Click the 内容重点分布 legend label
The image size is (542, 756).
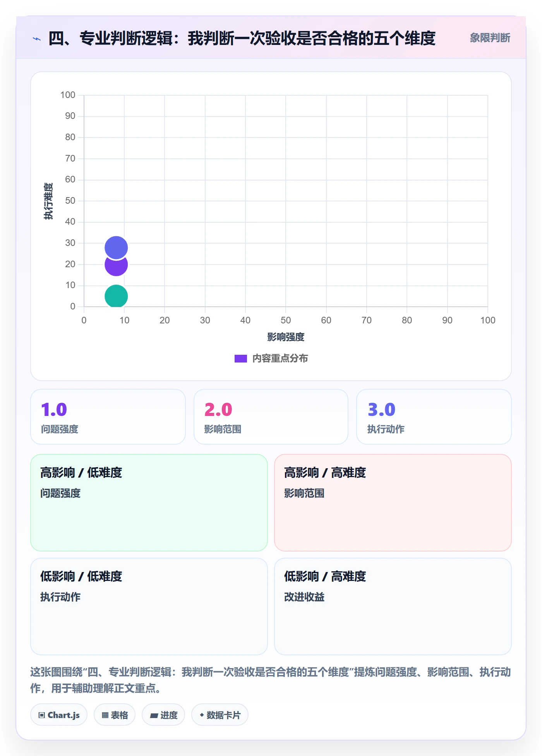coord(280,359)
